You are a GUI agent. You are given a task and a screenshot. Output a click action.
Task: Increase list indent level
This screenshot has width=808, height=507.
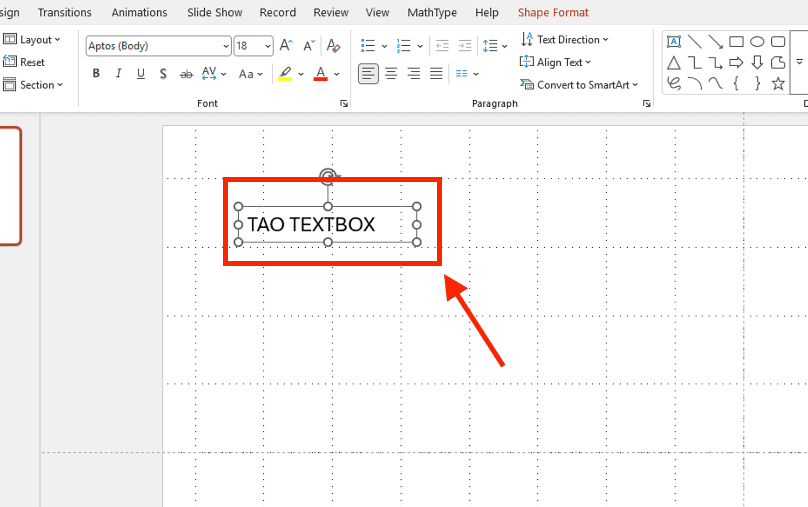click(465, 45)
